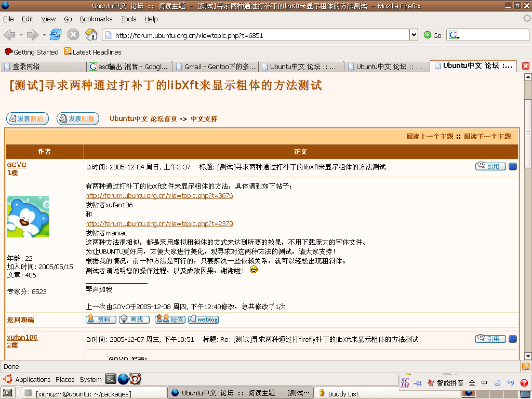The height and width of the screenshot is (399, 532).
Task: Click 返回顶端 back to top link
Action: tap(20, 320)
